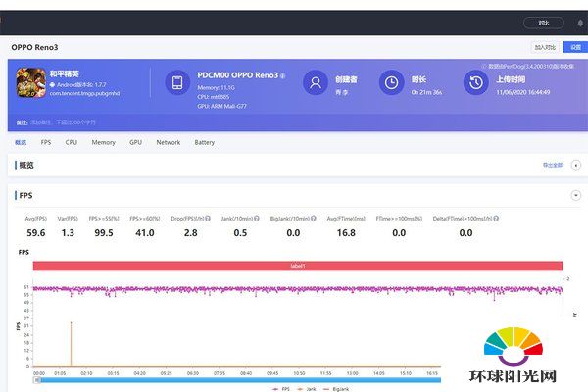Collapse the 概览 section with arrow button
588x392 pixels.
(x=576, y=165)
